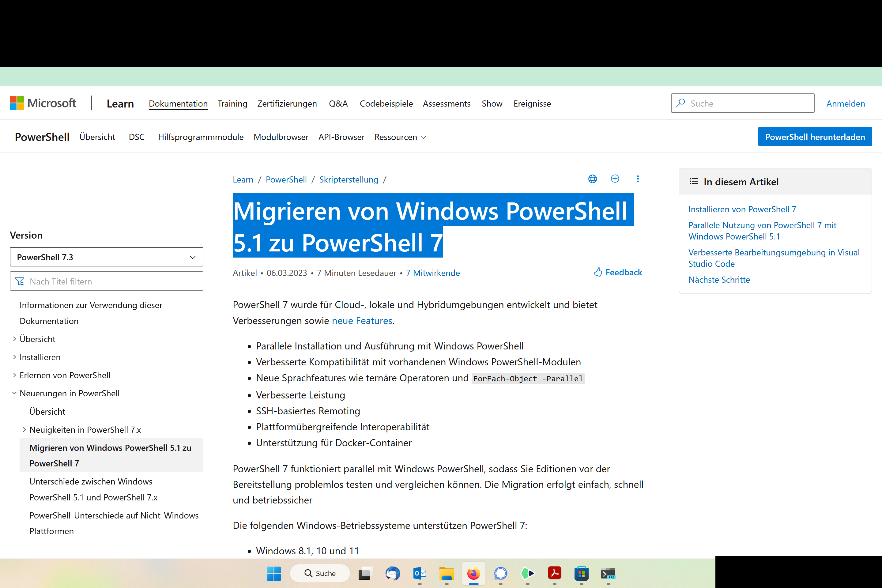The height and width of the screenshot is (588, 882).
Task: Click the filter funnel icon
Action: pos(20,281)
